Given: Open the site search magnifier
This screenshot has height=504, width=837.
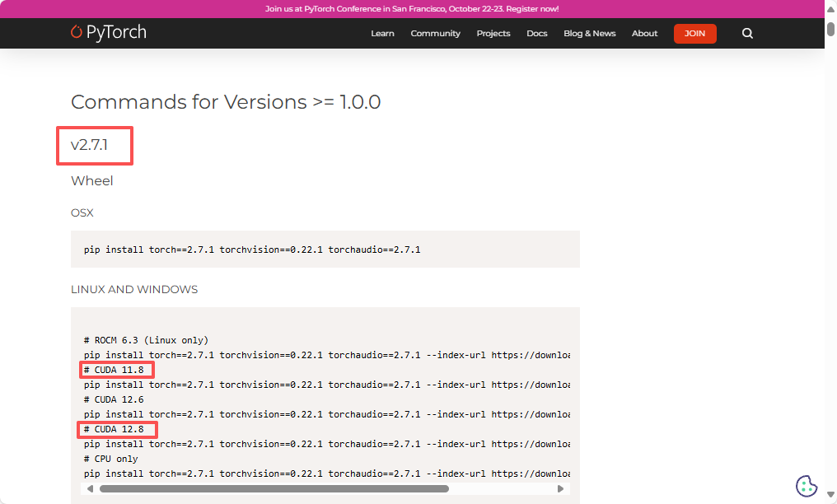Looking at the screenshot, I should tap(746, 33).
